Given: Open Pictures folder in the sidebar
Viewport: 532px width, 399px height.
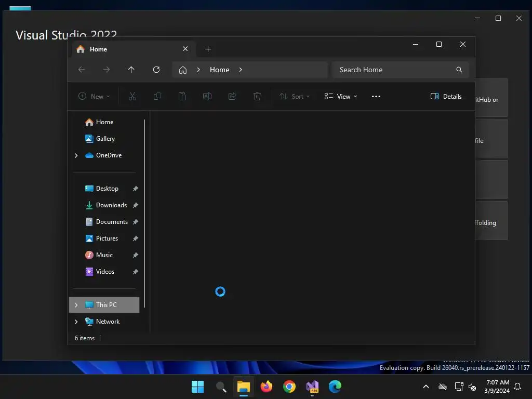Looking at the screenshot, I should click(x=107, y=238).
